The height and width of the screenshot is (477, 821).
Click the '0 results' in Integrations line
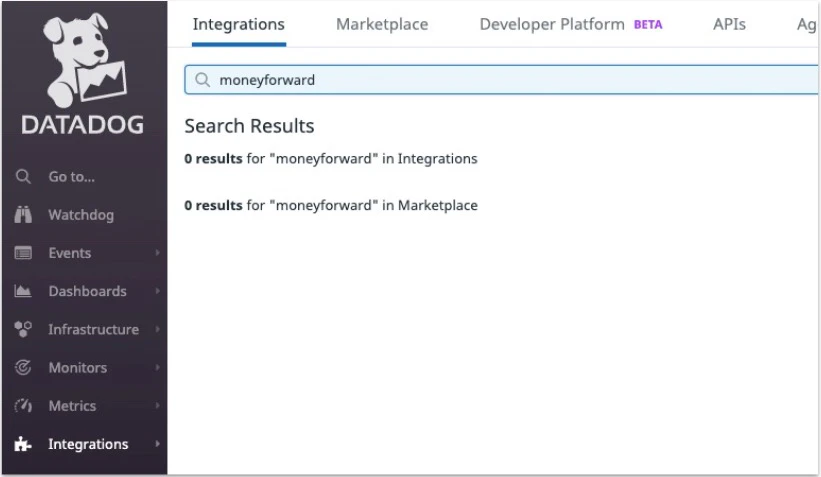(x=331, y=159)
